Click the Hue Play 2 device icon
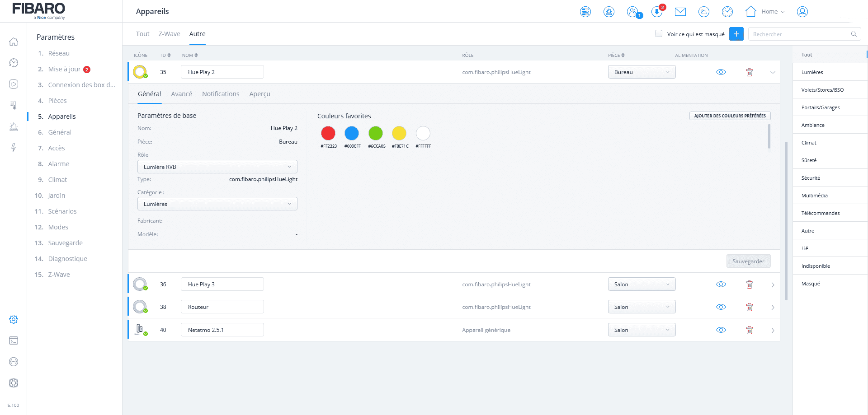868x415 pixels. click(x=140, y=72)
